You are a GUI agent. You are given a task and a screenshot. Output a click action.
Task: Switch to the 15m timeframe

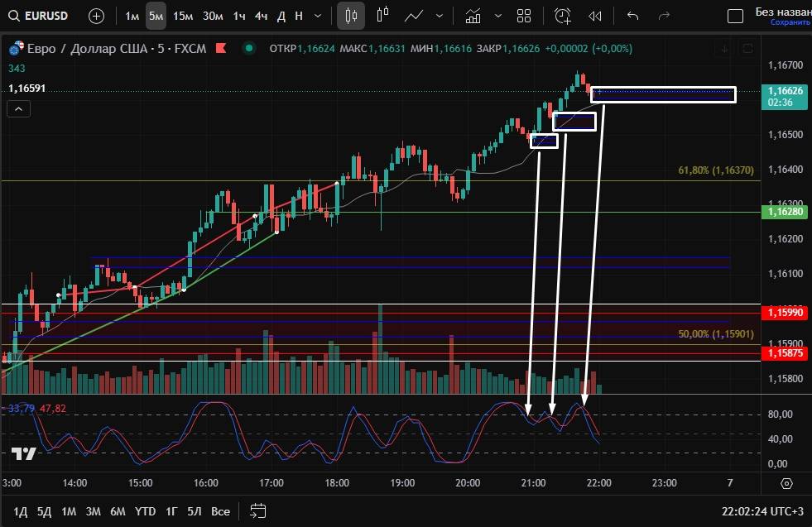(183, 16)
